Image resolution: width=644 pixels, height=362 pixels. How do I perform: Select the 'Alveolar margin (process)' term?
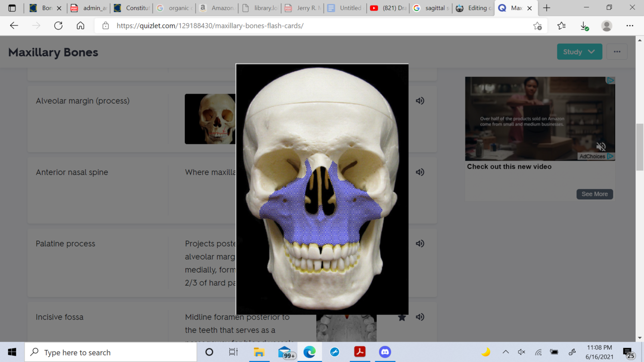coord(83,101)
